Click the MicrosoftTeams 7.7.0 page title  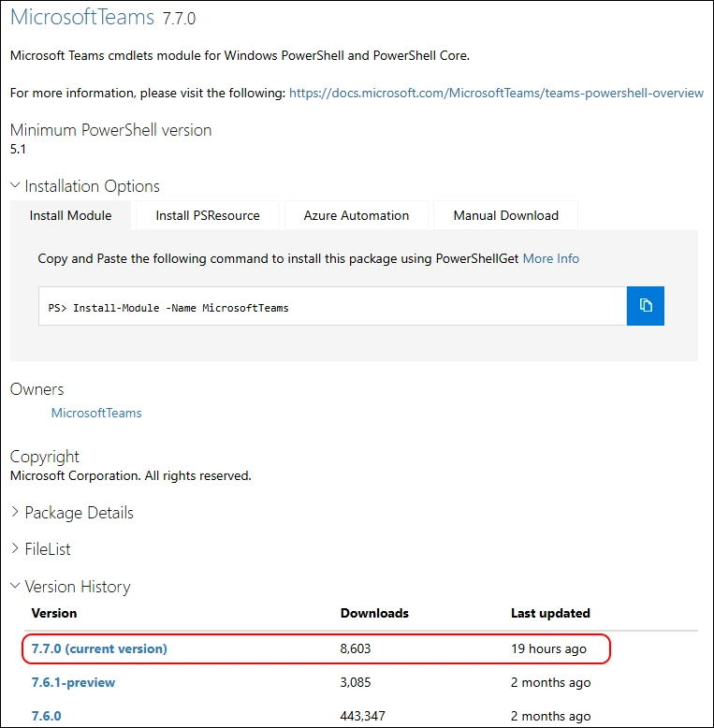tap(103, 18)
